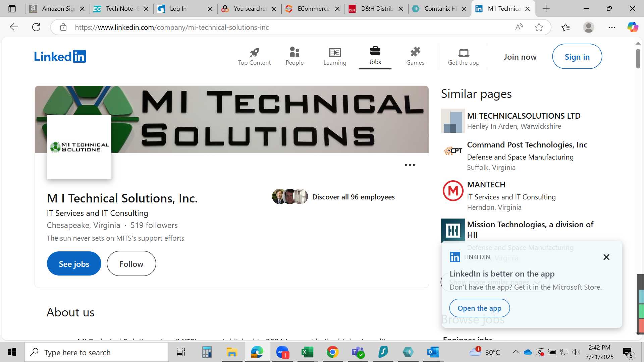Click browser tab actions menu icon
This screenshot has height=362, width=644.
click(x=12, y=9)
